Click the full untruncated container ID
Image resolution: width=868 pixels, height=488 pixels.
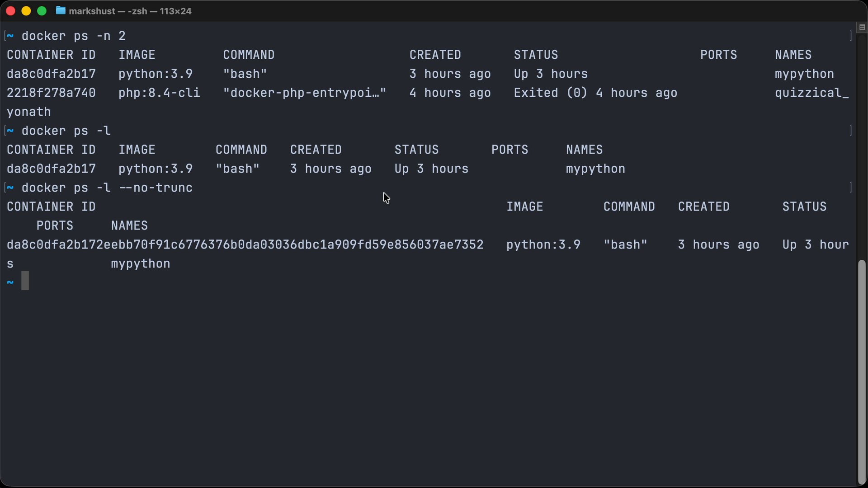point(245,244)
